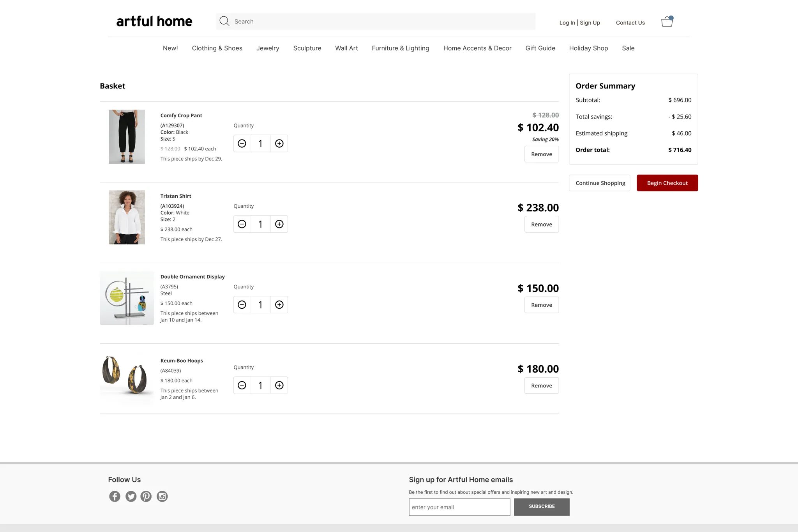This screenshot has height=532, width=798.
Task: Open the Twitter icon in Follow Us
Action: (x=131, y=496)
